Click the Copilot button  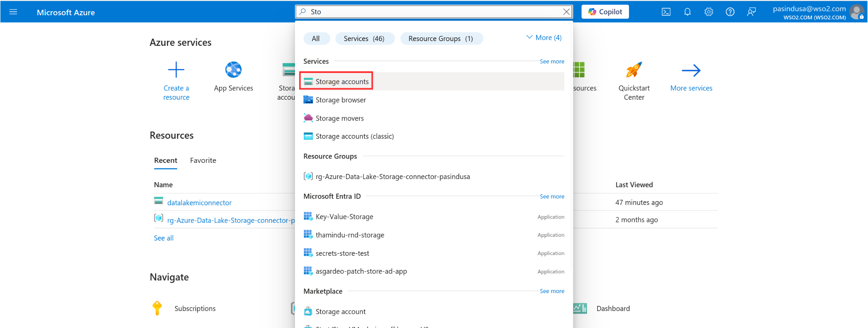point(605,12)
